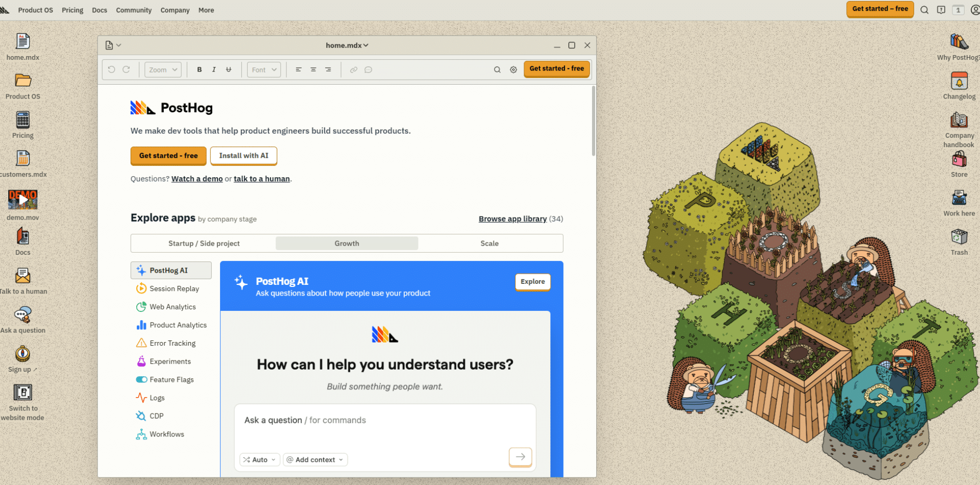Follow the Browse app library link

point(512,219)
